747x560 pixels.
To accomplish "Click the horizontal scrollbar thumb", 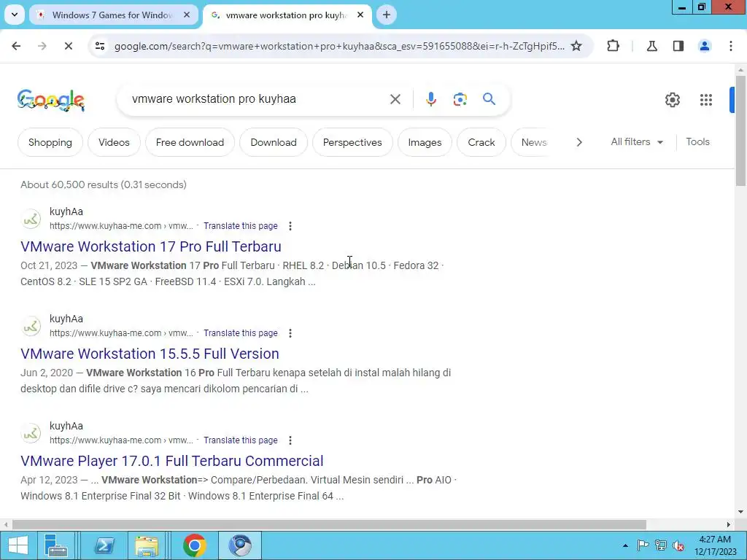I will (329, 524).
